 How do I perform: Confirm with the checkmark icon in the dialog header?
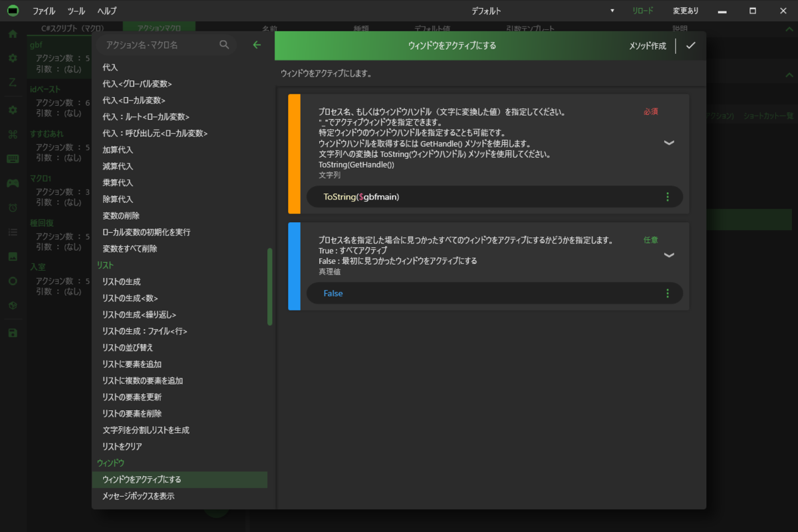(690, 46)
